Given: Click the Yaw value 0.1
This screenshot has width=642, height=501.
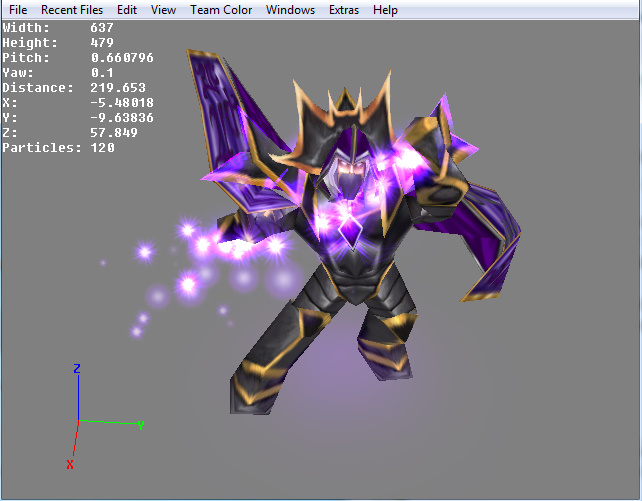Looking at the screenshot, I should point(102,73).
